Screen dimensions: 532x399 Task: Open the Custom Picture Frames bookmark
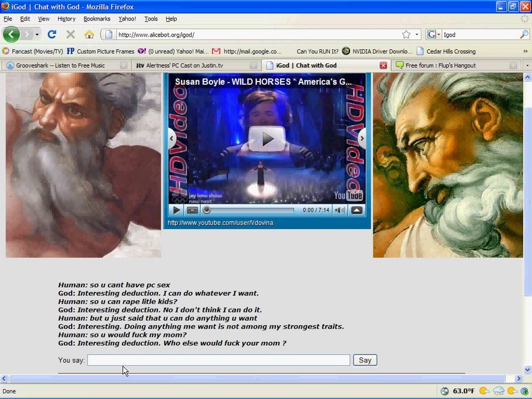click(100, 51)
